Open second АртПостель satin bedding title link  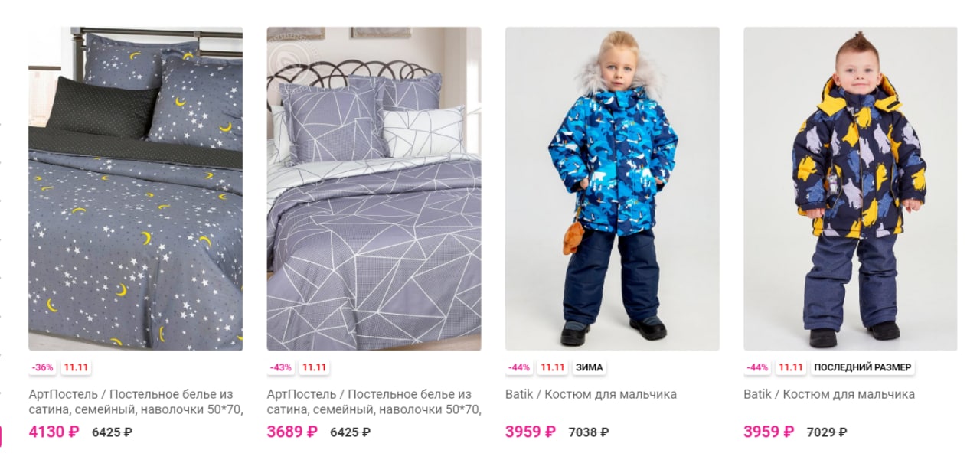pos(374,402)
